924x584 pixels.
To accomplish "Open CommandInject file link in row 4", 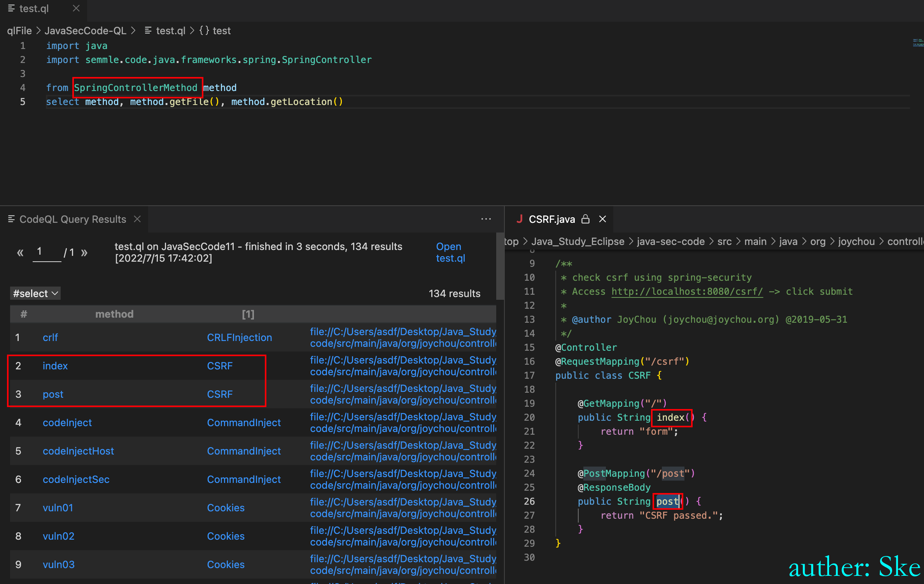I will click(244, 423).
